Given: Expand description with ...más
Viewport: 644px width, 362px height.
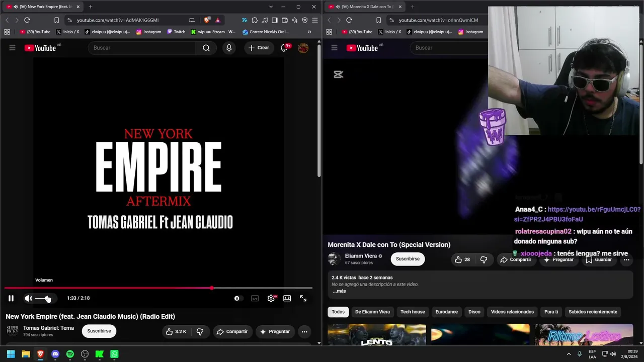Looking at the screenshot, I should [x=339, y=291].
